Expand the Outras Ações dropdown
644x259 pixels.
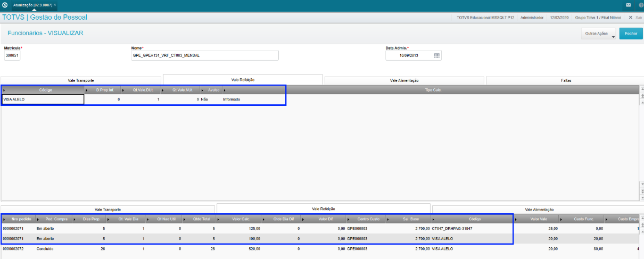pyautogui.click(x=598, y=34)
